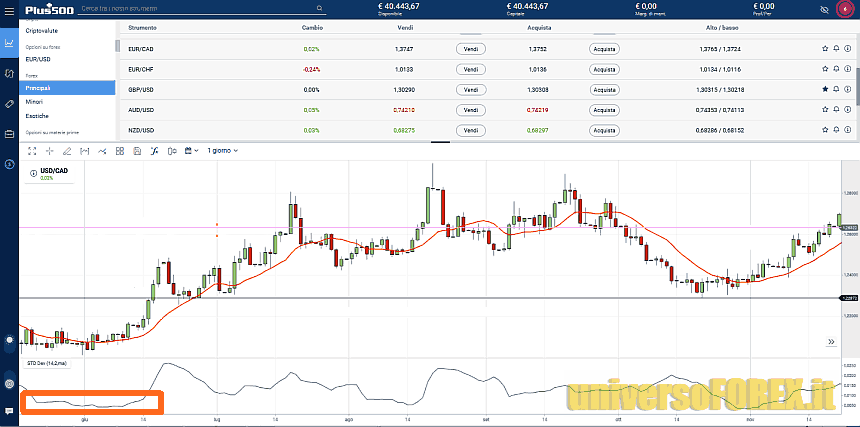860x427 pixels.
Task: Toggle favorite star for GBP/USD
Action: pyautogui.click(x=825, y=89)
